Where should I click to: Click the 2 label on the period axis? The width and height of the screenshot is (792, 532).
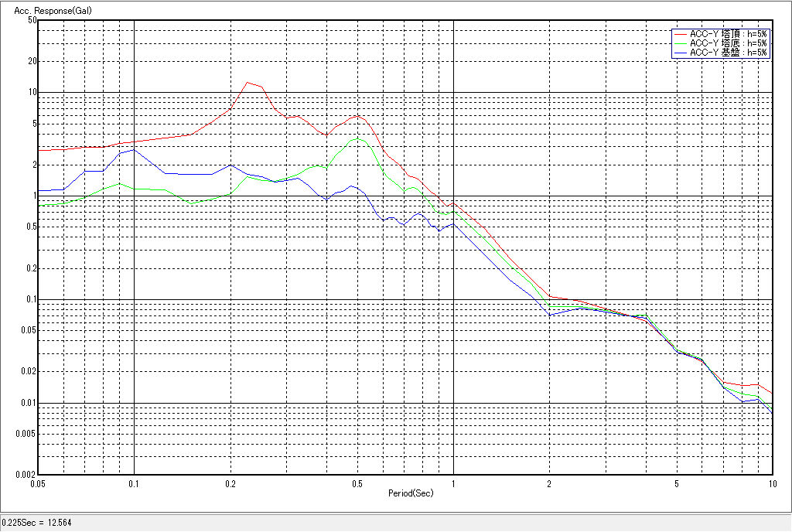tap(549, 483)
